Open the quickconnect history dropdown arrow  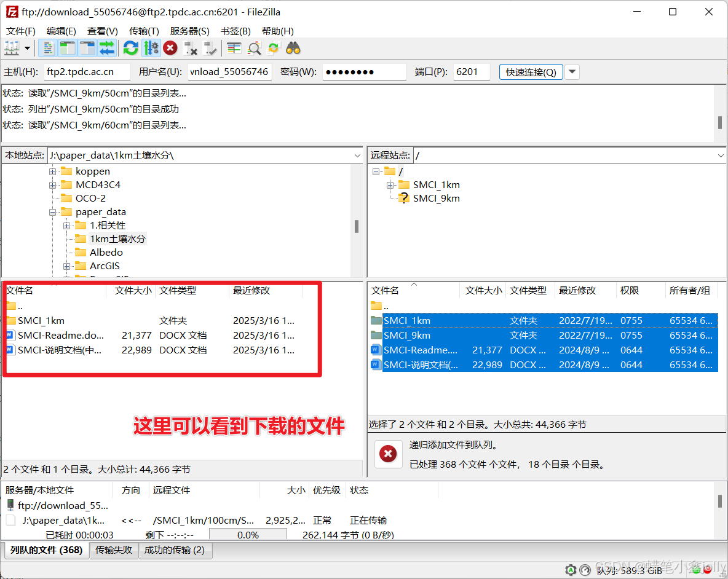click(x=572, y=72)
